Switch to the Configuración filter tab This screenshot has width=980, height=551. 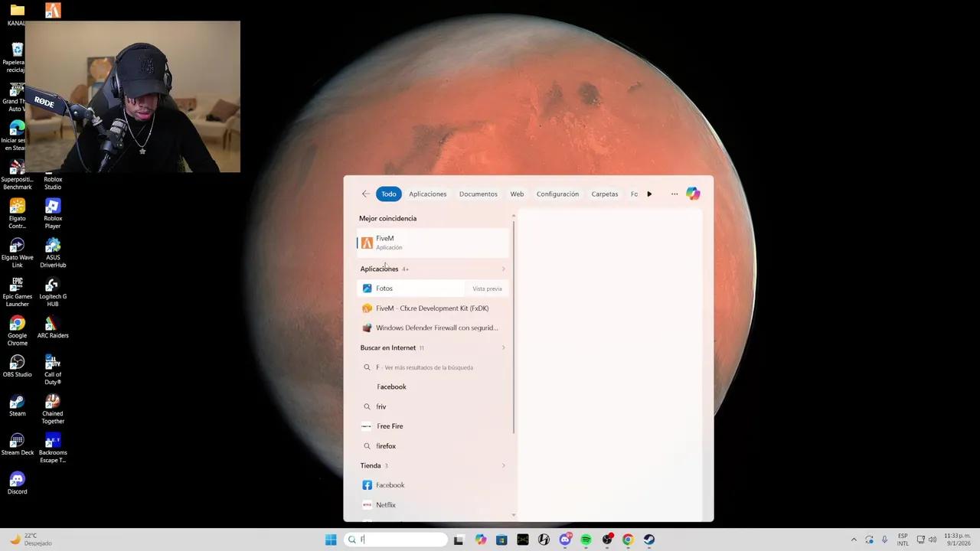[x=557, y=194]
